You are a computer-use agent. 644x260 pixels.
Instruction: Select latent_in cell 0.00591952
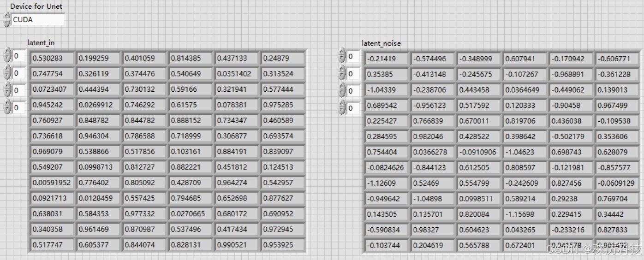coord(52,183)
